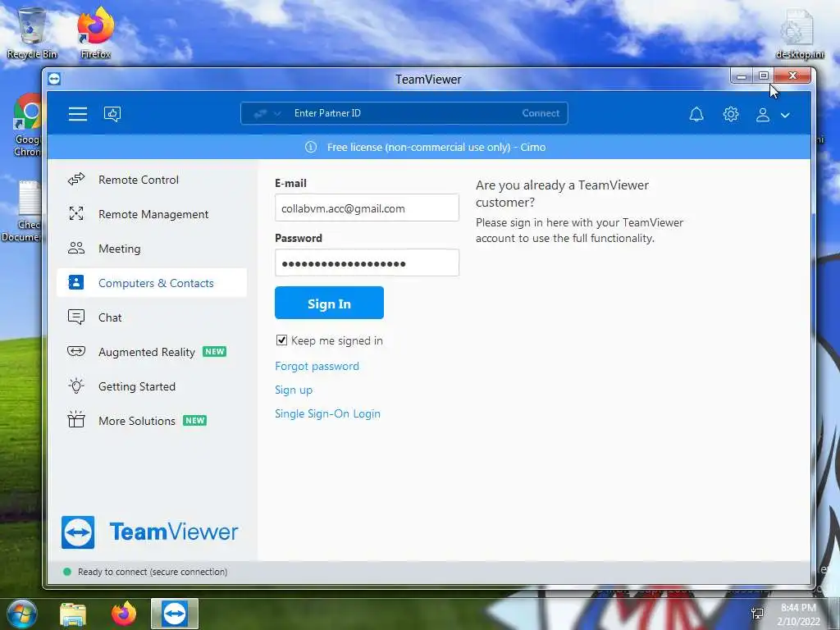Click the Remote Management expand-arrows icon

click(x=76, y=214)
